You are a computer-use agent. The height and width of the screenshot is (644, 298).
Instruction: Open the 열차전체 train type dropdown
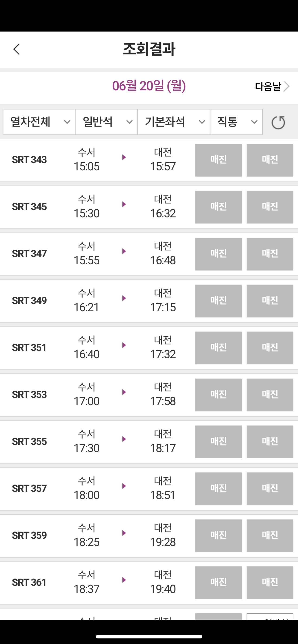tap(39, 122)
